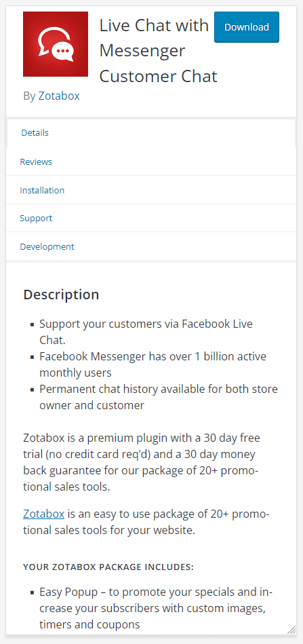Click the blue Download button
The height and width of the screenshot is (644, 303).
click(x=247, y=27)
